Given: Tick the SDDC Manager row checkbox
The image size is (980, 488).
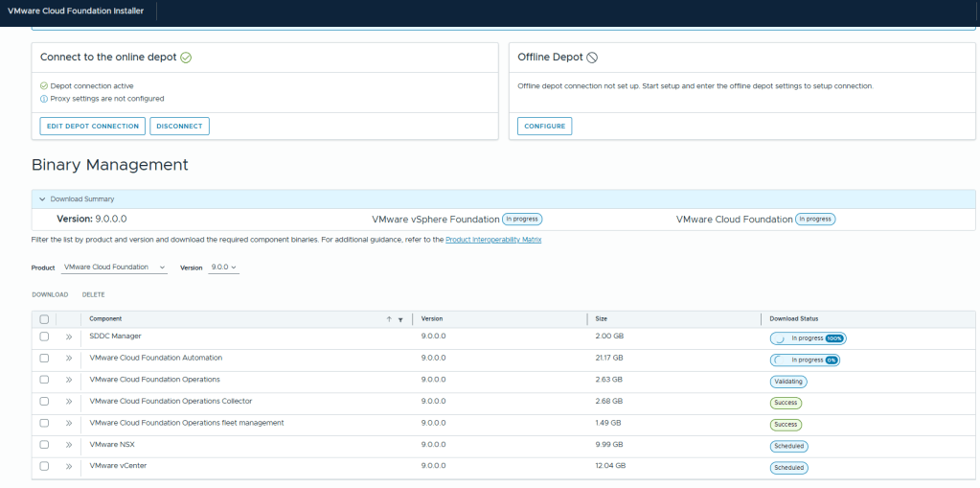Looking at the screenshot, I should tap(44, 337).
